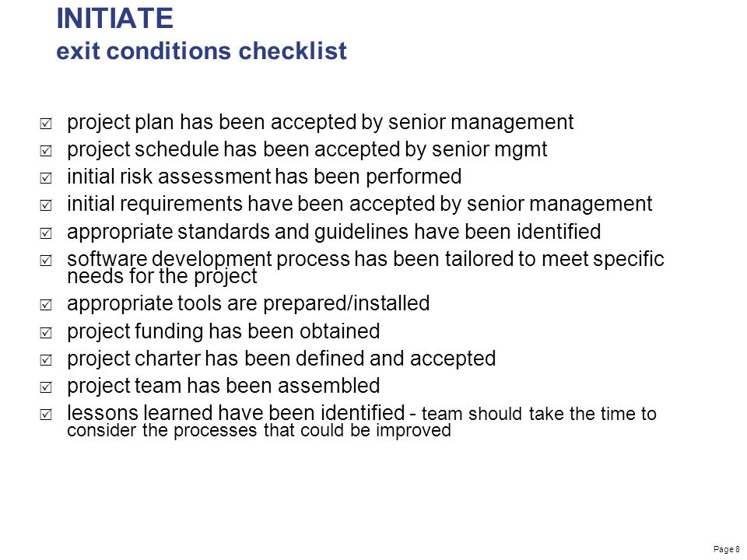
Task: Click 'consider the processes that could be improved' text
Action: 259,430
